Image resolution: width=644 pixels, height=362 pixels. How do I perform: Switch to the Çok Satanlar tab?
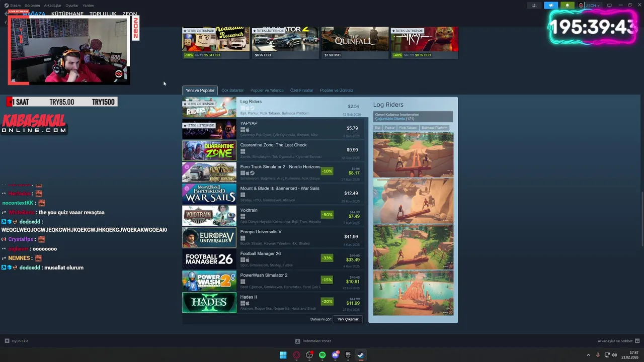point(232,90)
